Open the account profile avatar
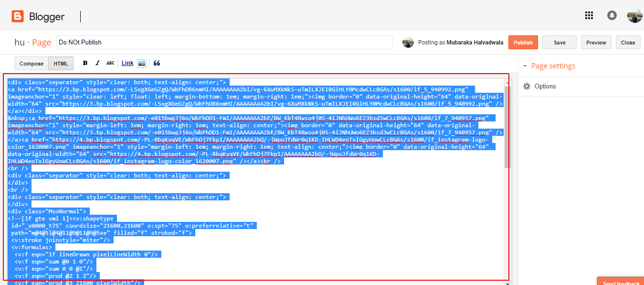Screen dimensions: 644x285 [x=634, y=16]
